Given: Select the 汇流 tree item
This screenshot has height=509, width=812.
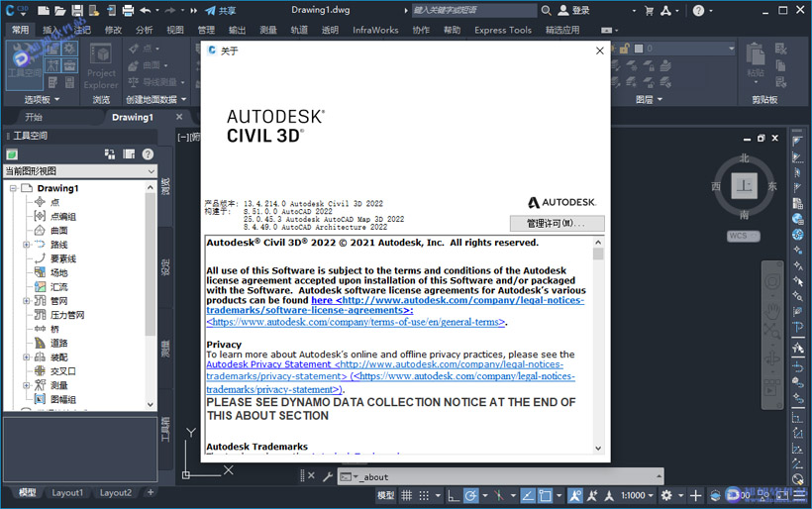Looking at the screenshot, I should point(59,287).
